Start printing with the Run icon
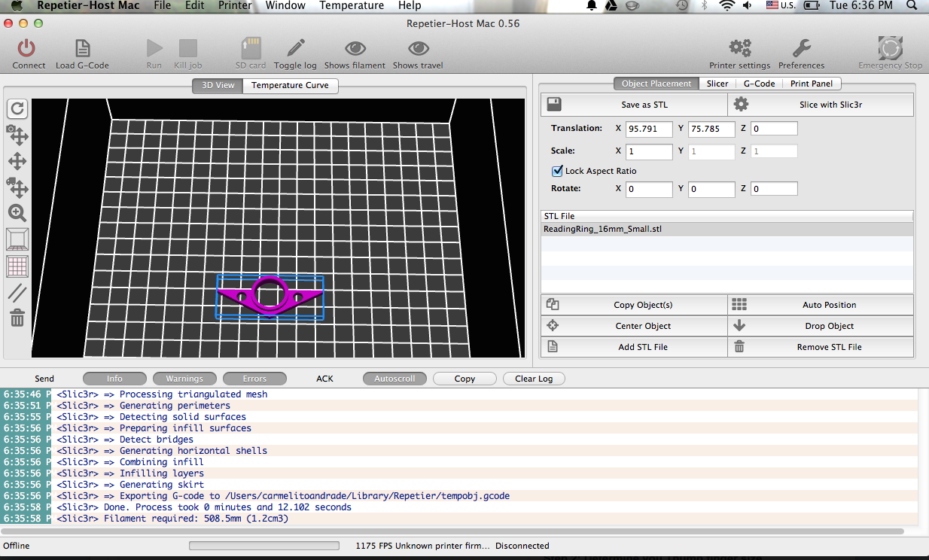Image resolution: width=929 pixels, height=560 pixels. [154, 49]
